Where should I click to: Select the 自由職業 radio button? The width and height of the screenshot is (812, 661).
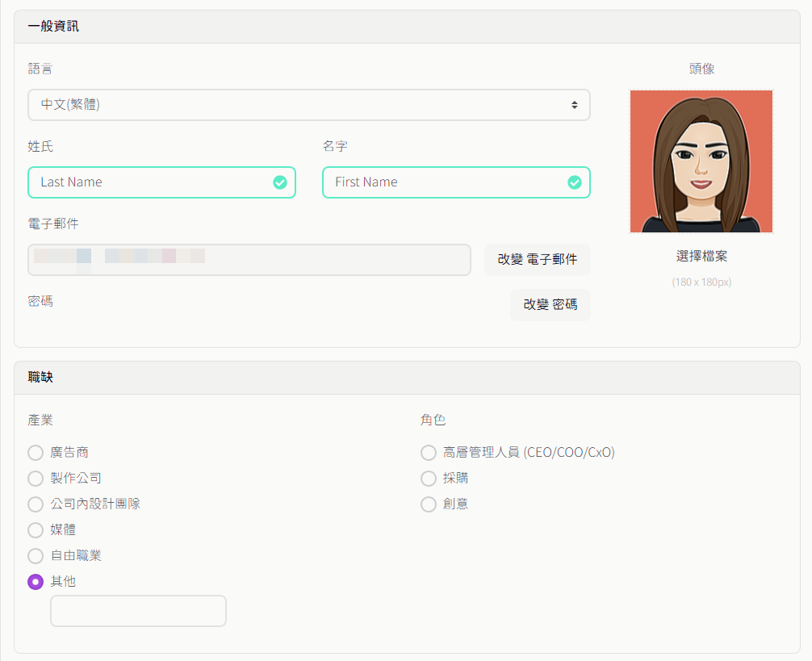coord(36,556)
